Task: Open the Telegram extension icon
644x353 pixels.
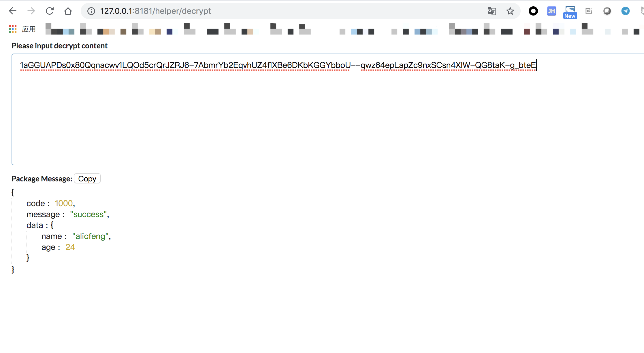Action: click(625, 11)
